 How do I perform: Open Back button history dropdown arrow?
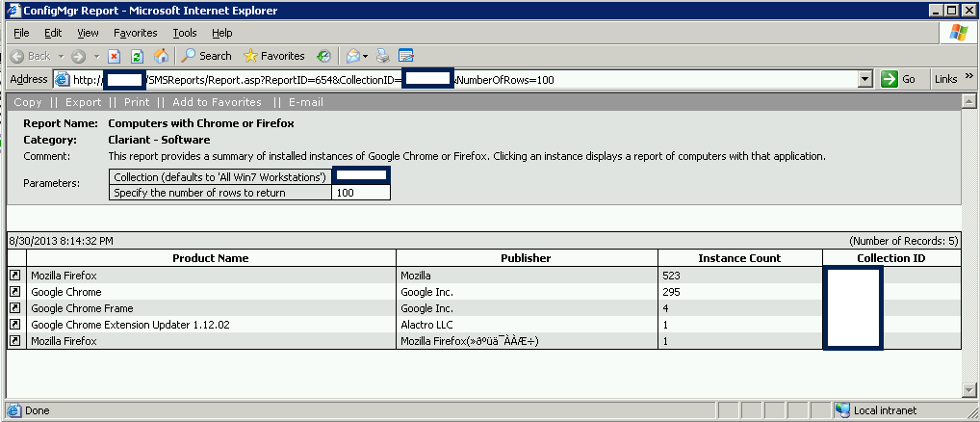coord(62,56)
